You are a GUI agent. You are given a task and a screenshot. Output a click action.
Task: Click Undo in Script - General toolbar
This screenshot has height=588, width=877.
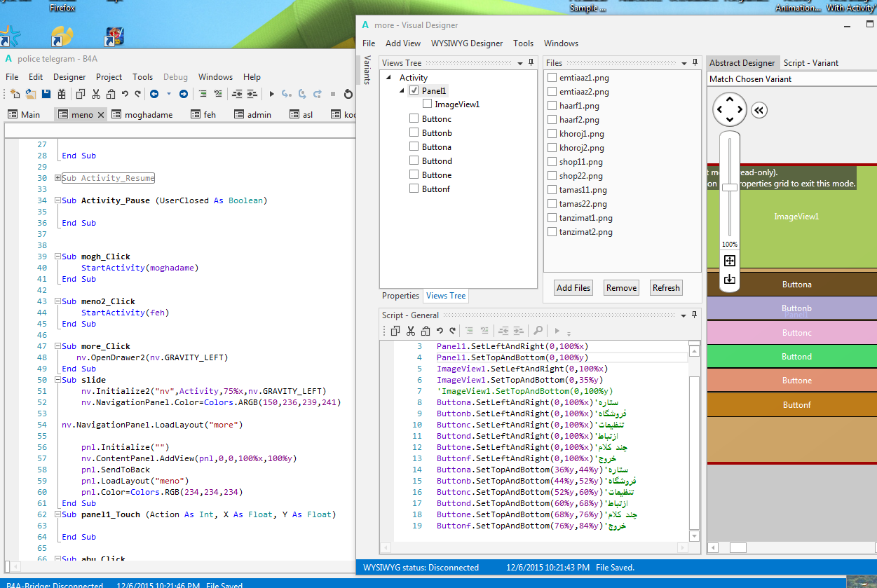tap(440, 331)
